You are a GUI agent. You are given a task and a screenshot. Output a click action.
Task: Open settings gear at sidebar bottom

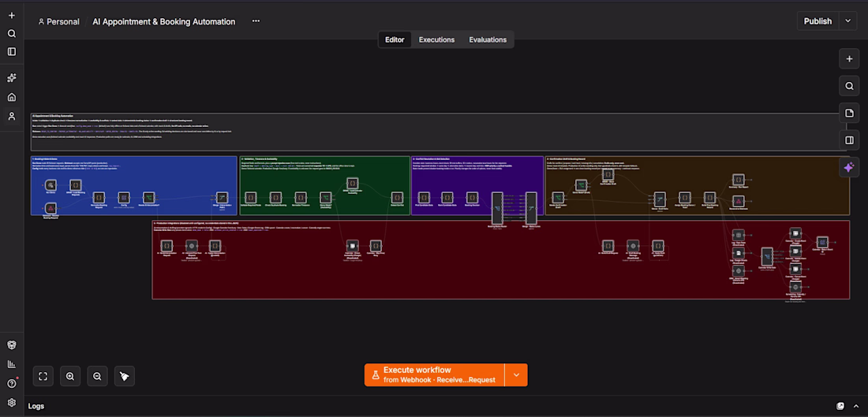[x=12, y=403]
